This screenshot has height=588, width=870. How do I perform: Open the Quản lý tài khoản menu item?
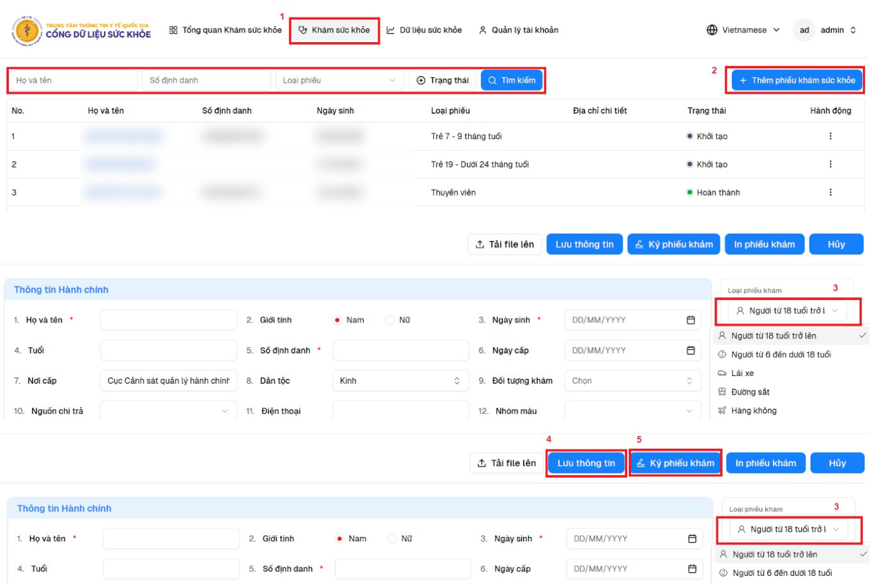519,30
